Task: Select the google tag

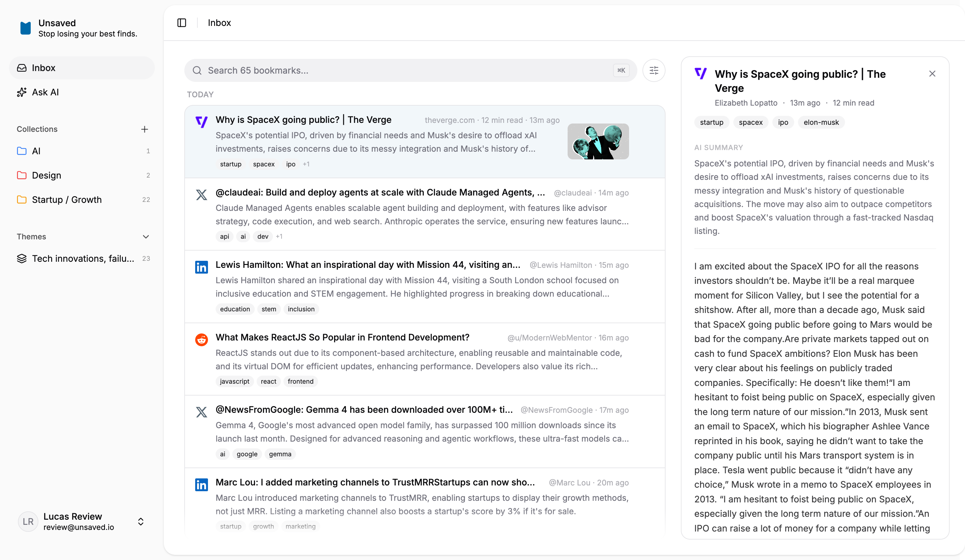Action: [x=247, y=454]
